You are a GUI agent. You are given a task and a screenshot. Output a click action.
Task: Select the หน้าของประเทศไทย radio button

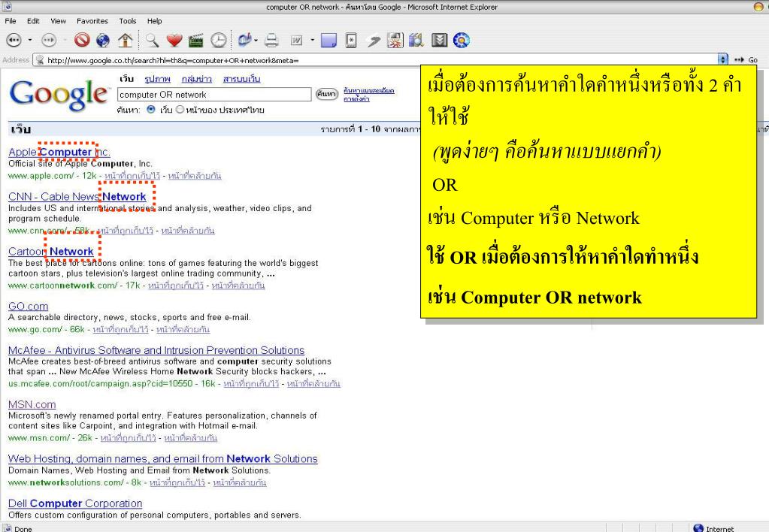coord(180,110)
